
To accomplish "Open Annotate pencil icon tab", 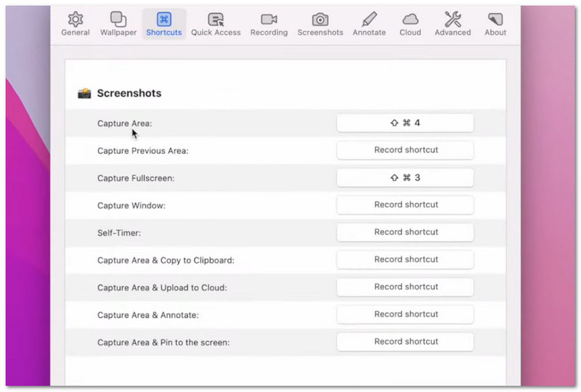I will tap(369, 20).
